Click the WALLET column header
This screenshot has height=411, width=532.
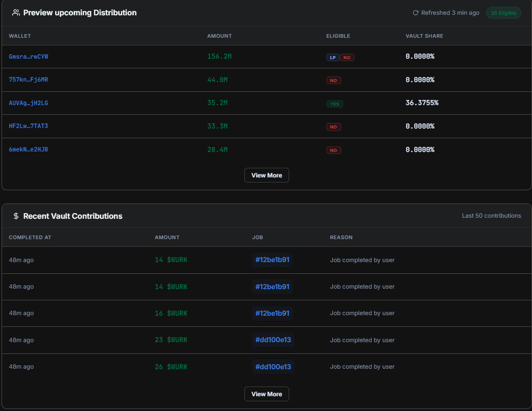click(20, 36)
